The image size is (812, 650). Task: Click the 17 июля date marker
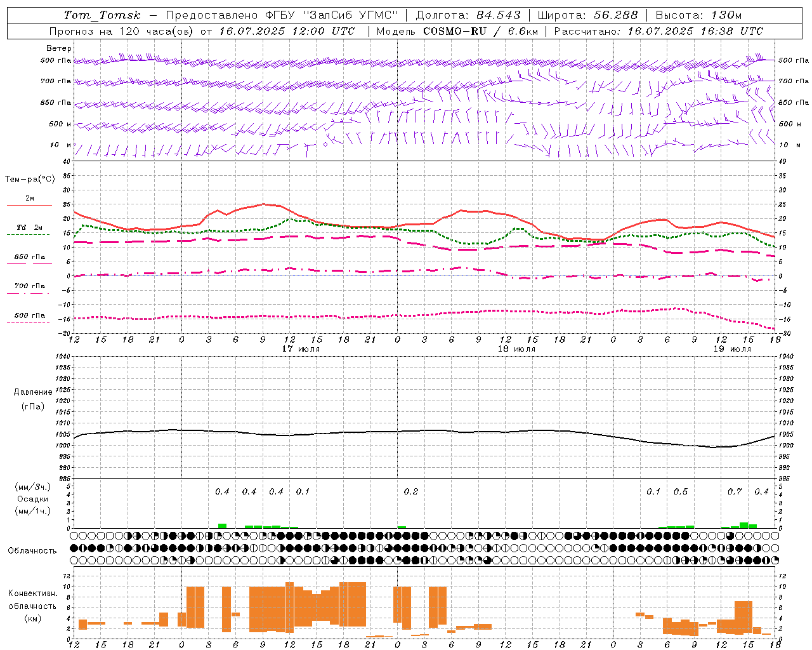tap(301, 349)
